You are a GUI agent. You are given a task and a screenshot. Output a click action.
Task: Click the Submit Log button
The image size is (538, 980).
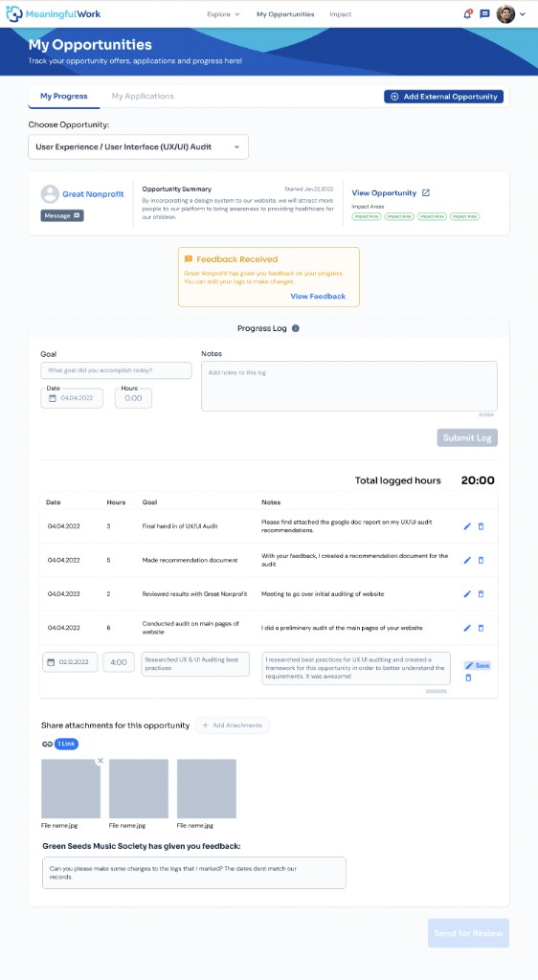click(467, 437)
